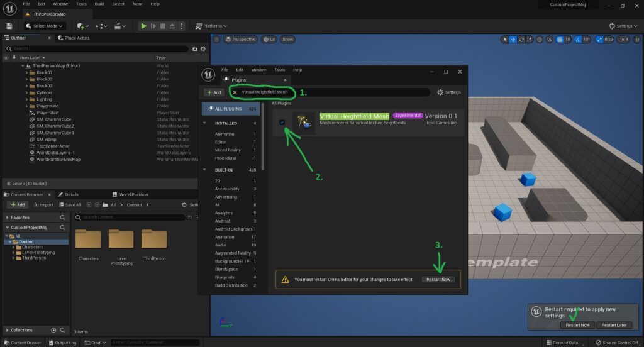
Task: Change the rotation snap angle dropdown
Action: [586, 40]
